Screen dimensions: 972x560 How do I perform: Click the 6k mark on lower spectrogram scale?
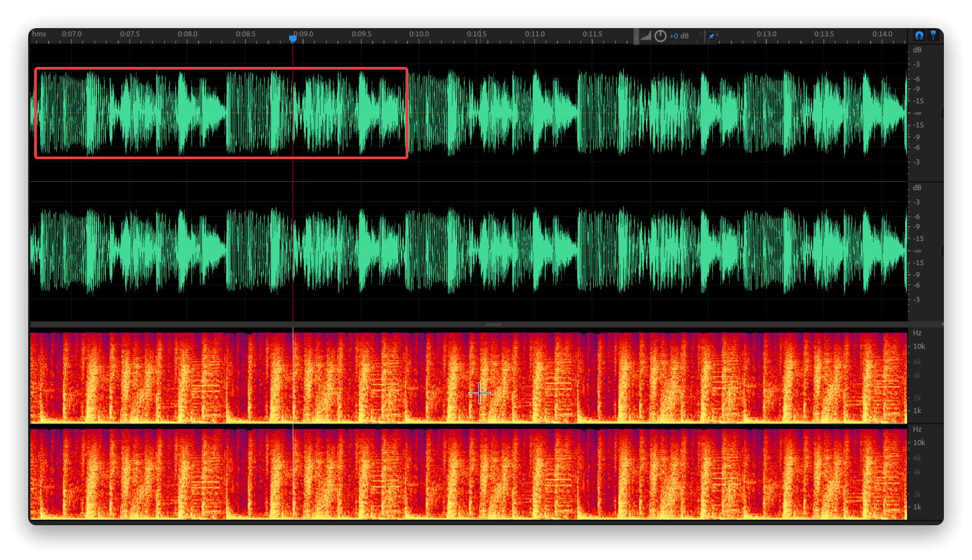[x=917, y=458]
